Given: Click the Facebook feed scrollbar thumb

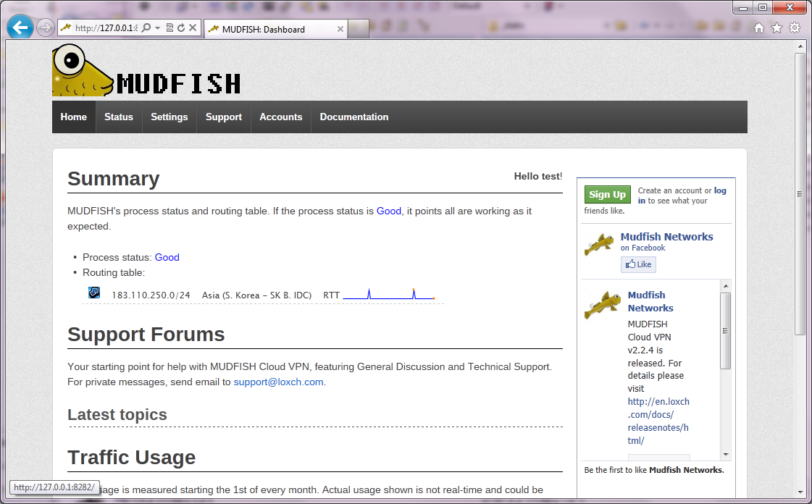Looking at the screenshot, I should click(726, 331).
